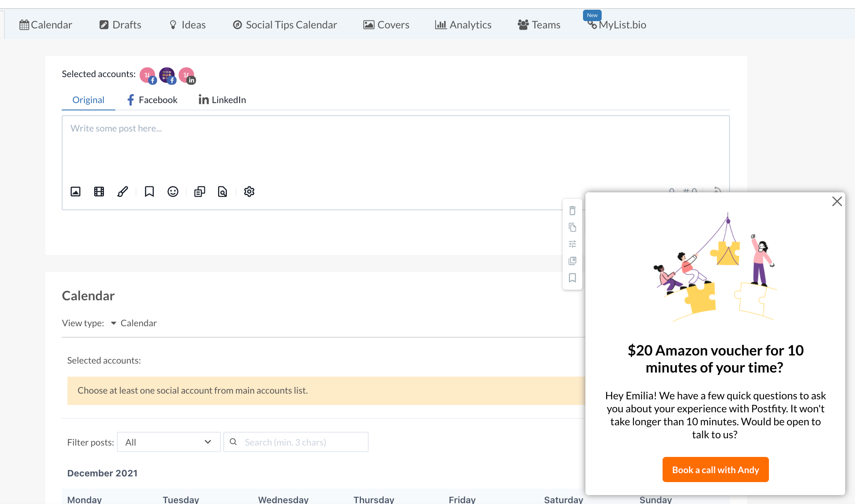Click the bookmark icon in editor toolbar

click(x=149, y=192)
